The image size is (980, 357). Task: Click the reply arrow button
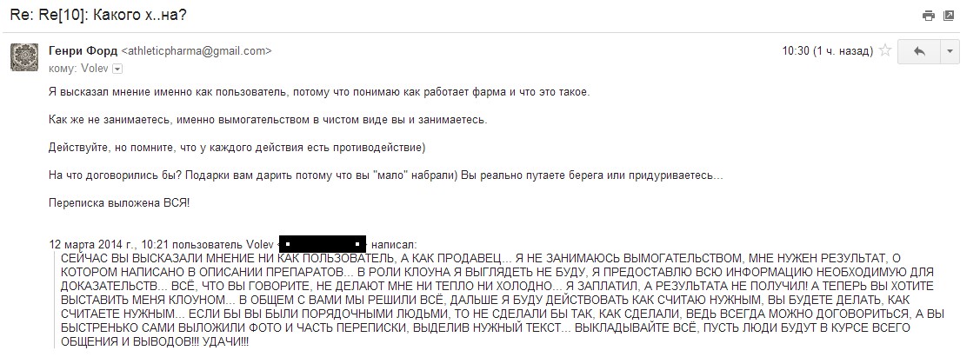point(919,52)
